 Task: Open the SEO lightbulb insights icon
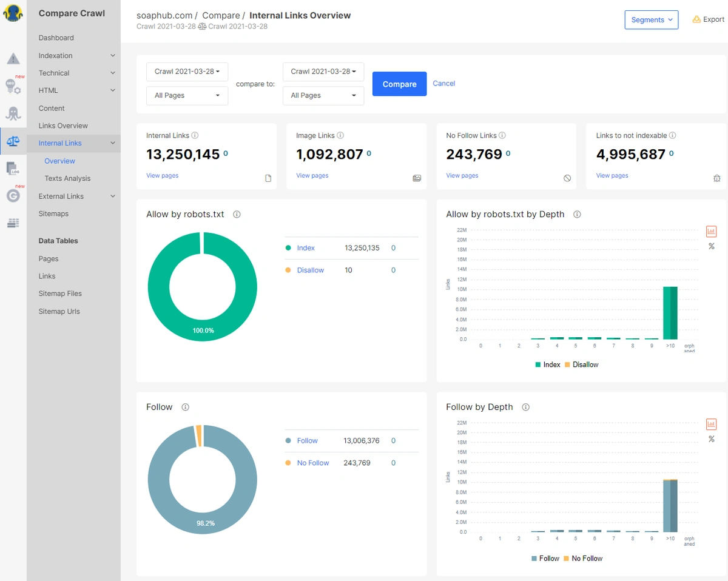click(x=13, y=86)
